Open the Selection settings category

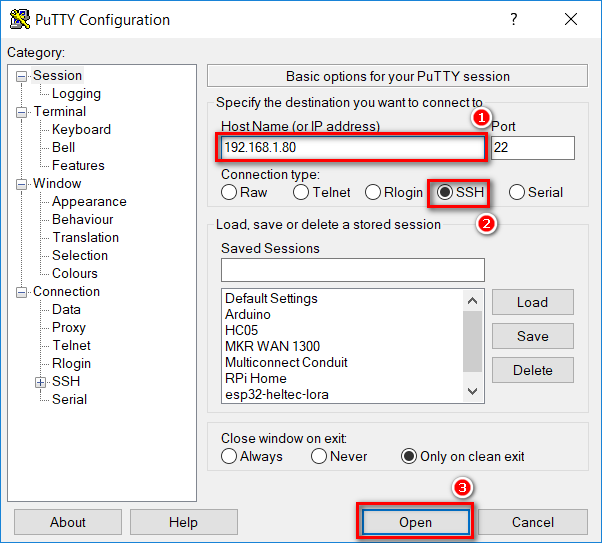point(80,256)
